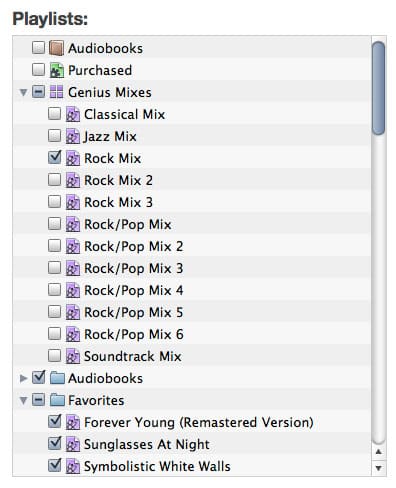Uncheck the Sunglasses At Night checkbox
The image size is (396, 488).
click(54, 443)
